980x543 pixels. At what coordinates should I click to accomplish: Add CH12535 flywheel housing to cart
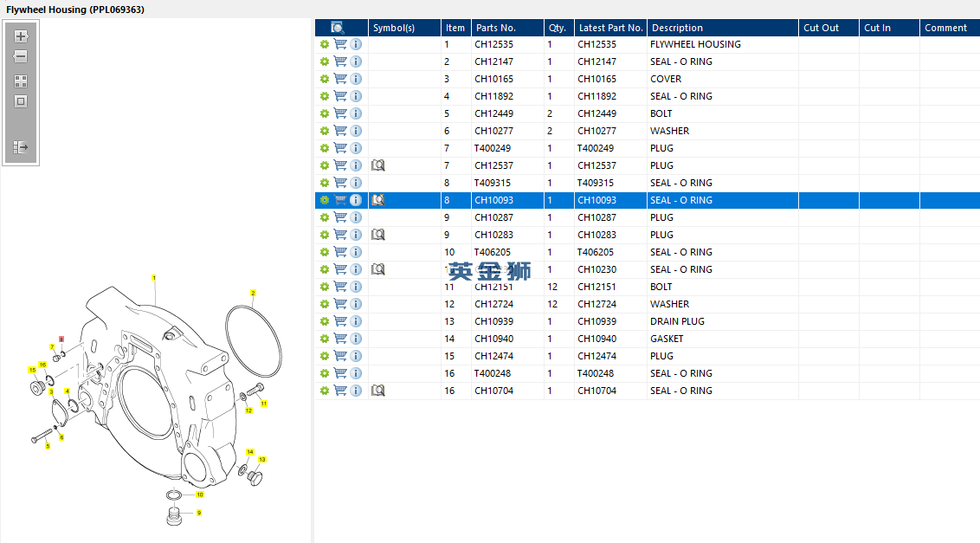tap(340, 44)
